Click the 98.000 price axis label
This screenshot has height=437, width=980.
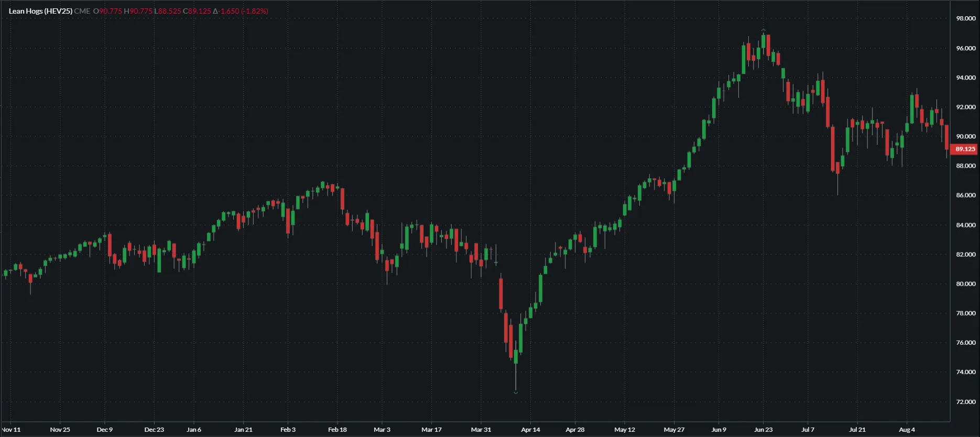click(x=965, y=18)
